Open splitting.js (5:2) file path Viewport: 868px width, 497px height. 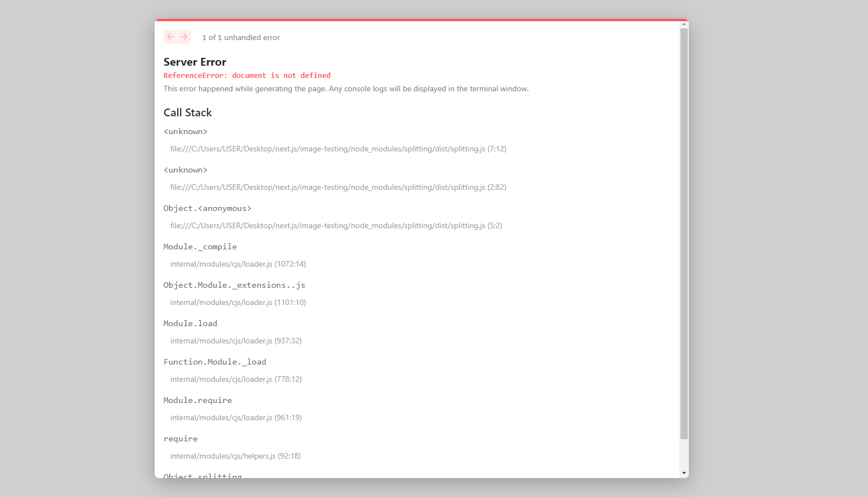[x=336, y=225]
